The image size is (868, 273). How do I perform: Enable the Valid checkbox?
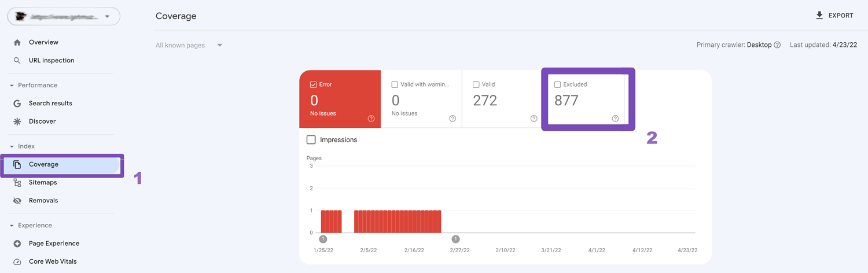(x=476, y=84)
